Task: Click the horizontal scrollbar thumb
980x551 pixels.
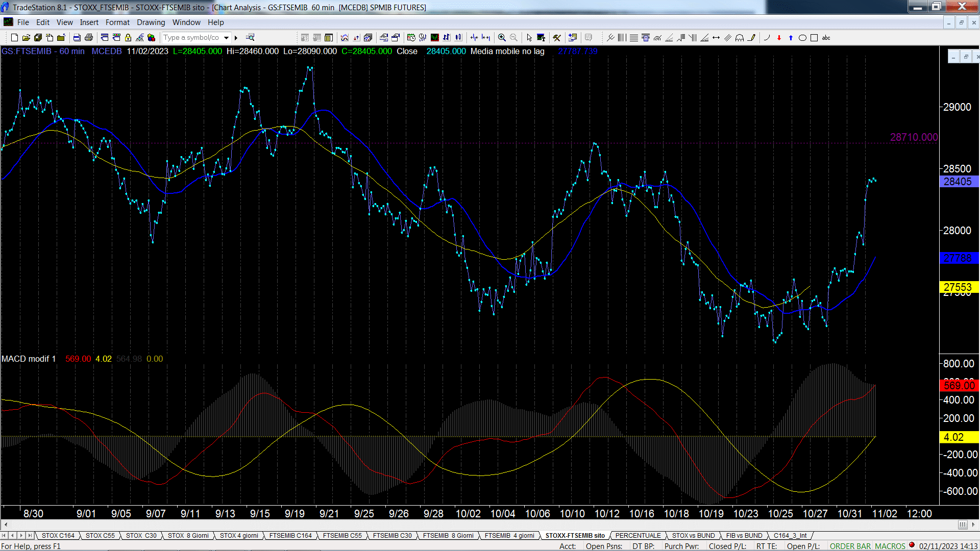Action: 963,524
